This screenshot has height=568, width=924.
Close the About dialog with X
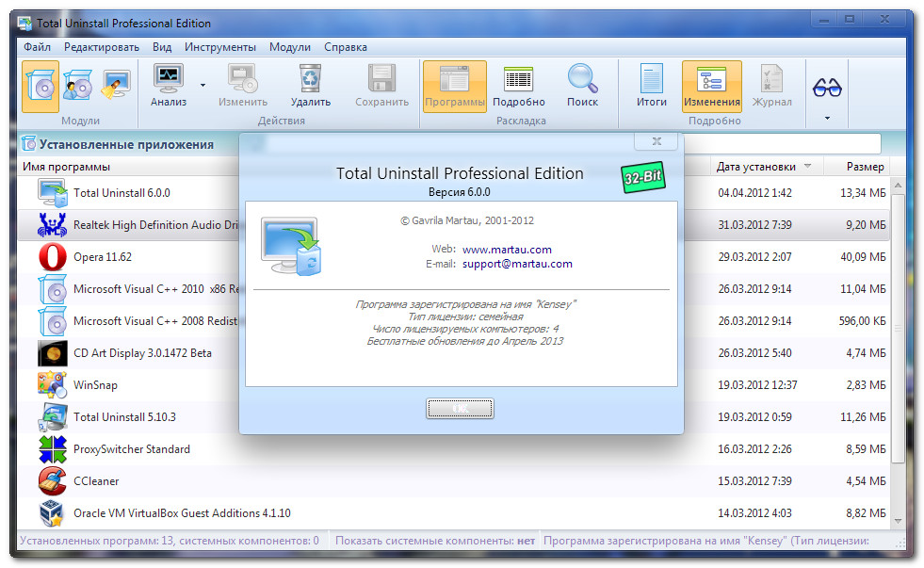(656, 141)
